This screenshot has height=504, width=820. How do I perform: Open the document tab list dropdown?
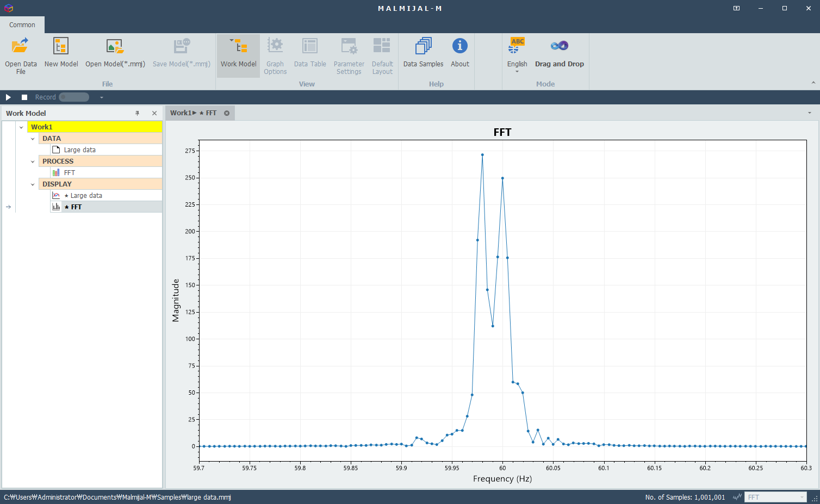click(810, 113)
